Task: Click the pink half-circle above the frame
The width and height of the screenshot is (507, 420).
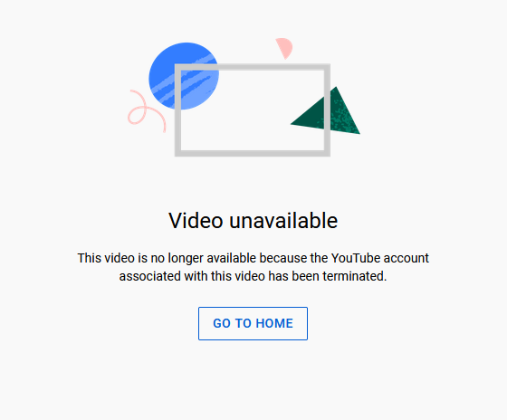Action: tap(284, 48)
